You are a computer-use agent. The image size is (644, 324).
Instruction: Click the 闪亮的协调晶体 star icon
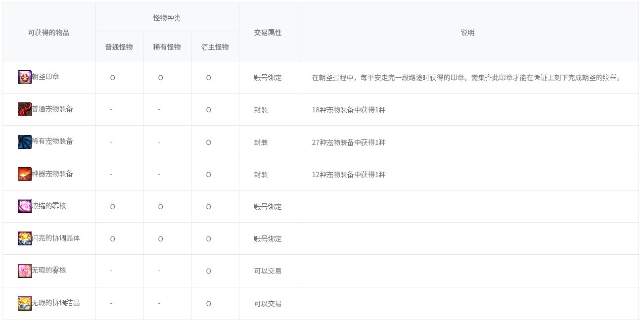tap(24, 238)
